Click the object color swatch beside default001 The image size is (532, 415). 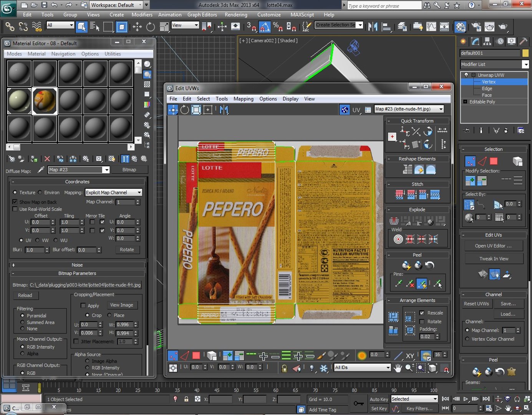click(525, 53)
